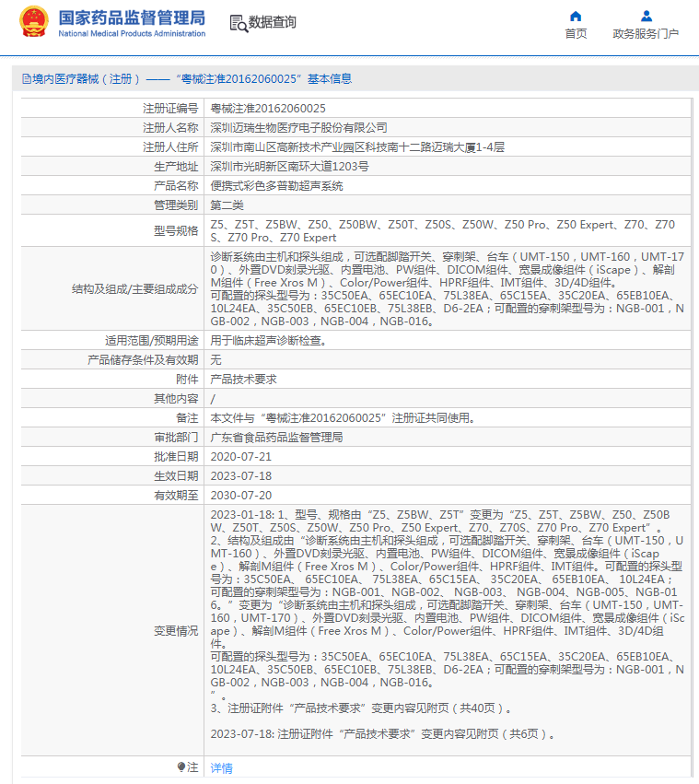Click National Medical Products Administration text
The image size is (699, 784).
(132, 33)
